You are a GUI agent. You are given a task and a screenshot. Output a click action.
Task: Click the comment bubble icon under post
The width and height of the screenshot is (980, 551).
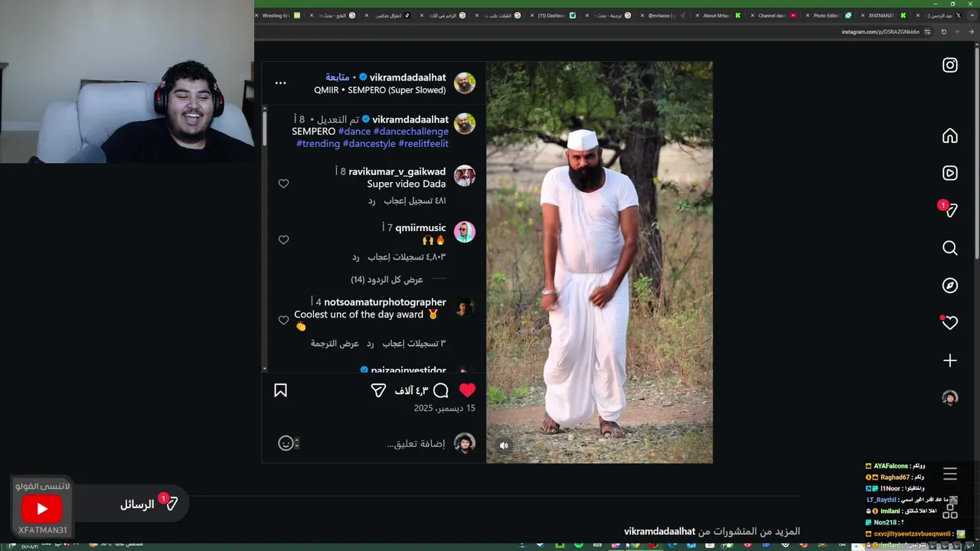441,390
